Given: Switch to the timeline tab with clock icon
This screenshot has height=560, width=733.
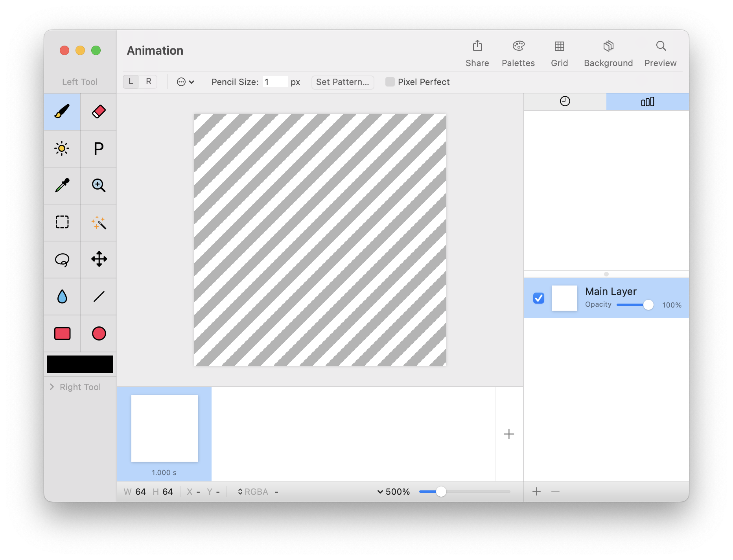Looking at the screenshot, I should (x=565, y=101).
